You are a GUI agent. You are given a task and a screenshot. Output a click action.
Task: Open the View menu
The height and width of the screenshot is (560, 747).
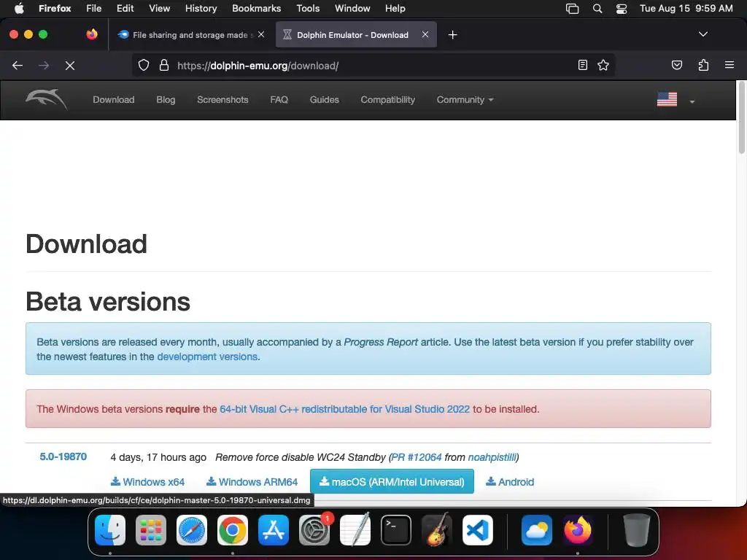(x=159, y=8)
